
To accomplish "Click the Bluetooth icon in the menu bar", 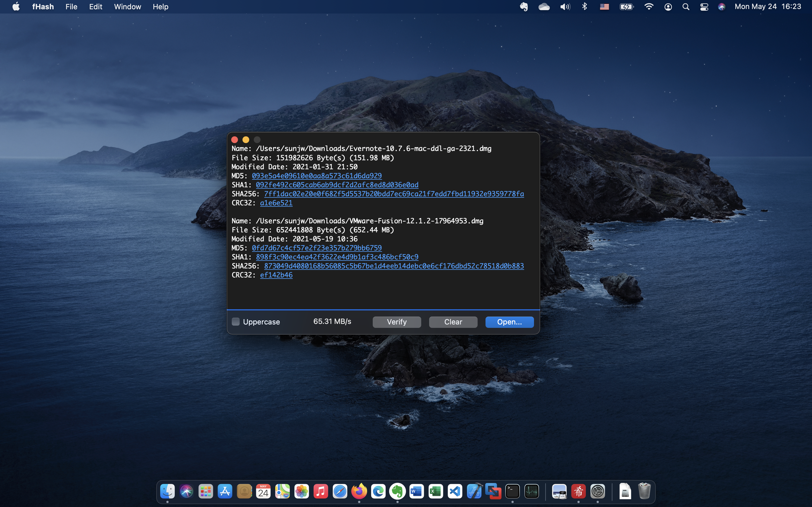I will [584, 6].
